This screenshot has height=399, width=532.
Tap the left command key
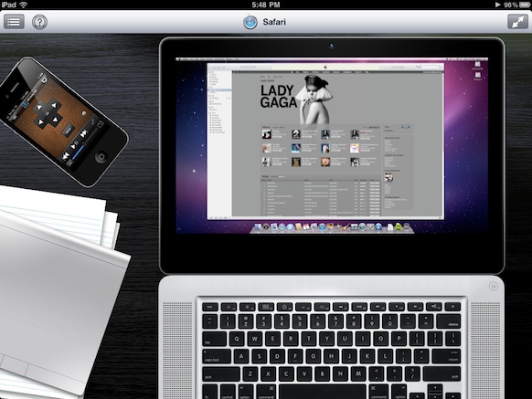266,393
